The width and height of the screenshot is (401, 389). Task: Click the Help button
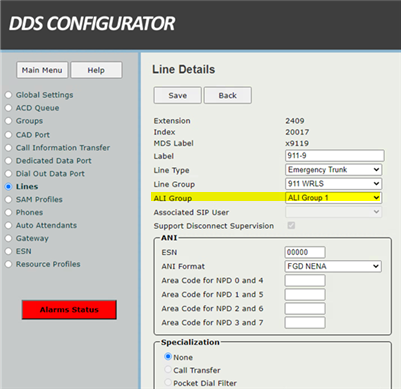pos(96,70)
